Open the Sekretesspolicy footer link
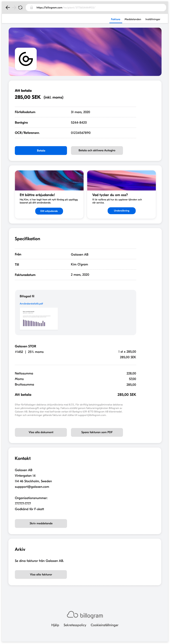This screenshot has height=644, width=170. (x=75, y=625)
